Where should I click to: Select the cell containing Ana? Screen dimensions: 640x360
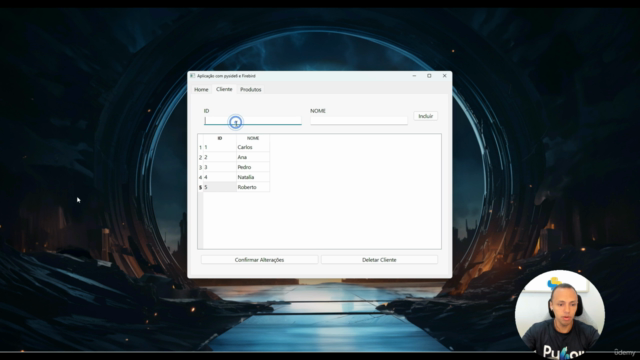coord(253,157)
